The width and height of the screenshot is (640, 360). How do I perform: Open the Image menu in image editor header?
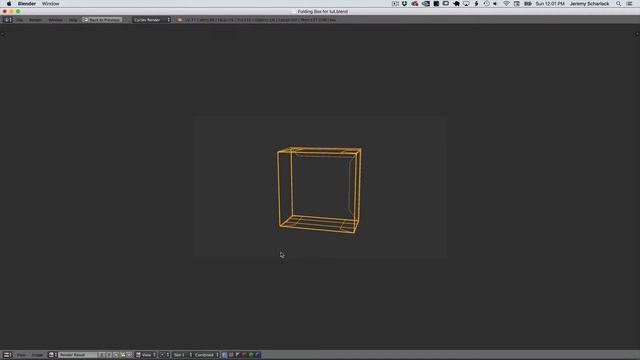(x=37, y=355)
